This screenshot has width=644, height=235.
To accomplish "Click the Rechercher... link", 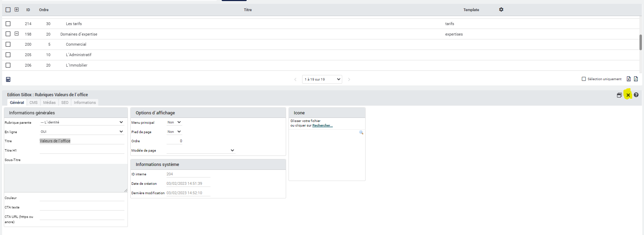I will [322, 126].
